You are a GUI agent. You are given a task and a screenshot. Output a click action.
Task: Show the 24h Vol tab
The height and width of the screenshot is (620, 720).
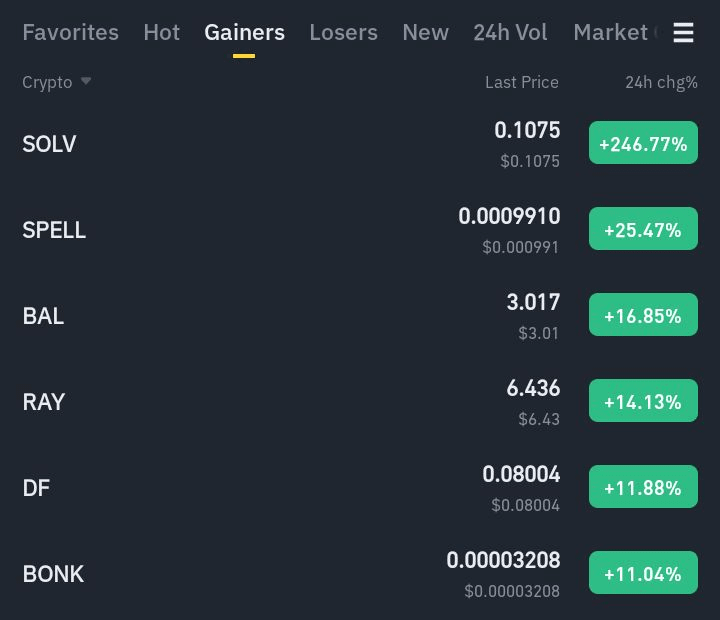tap(510, 32)
